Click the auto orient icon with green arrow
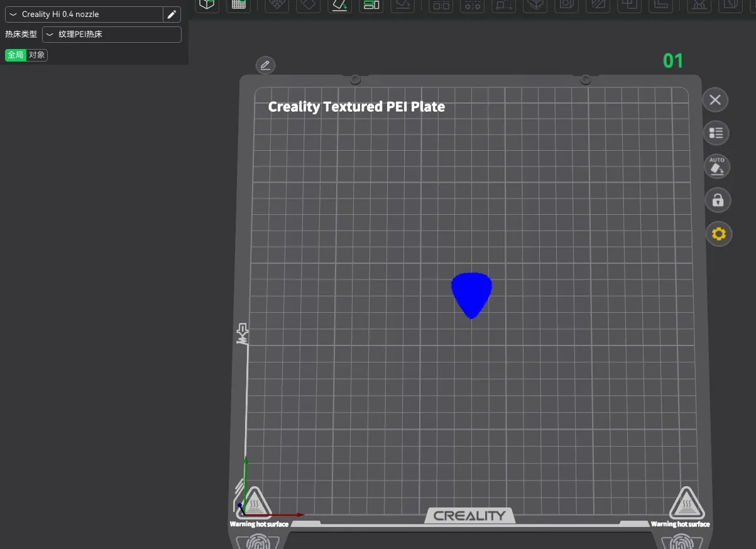The width and height of the screenshot is (756, 549). point(339,4)
